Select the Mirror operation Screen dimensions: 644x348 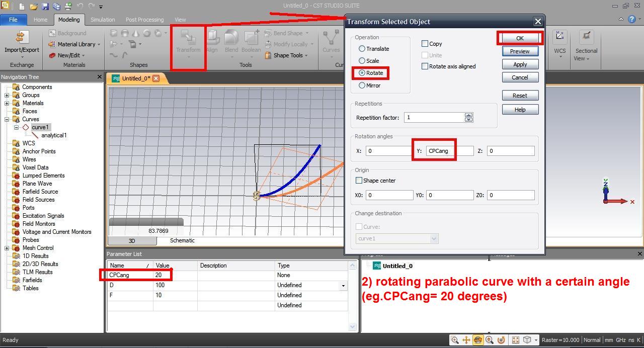pyautogui.click(x=362, y=85)
